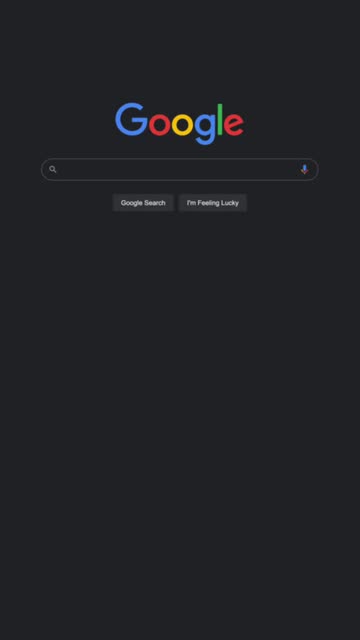Click the blue capital G in logo
360x640 pixels.
(131, 119)
